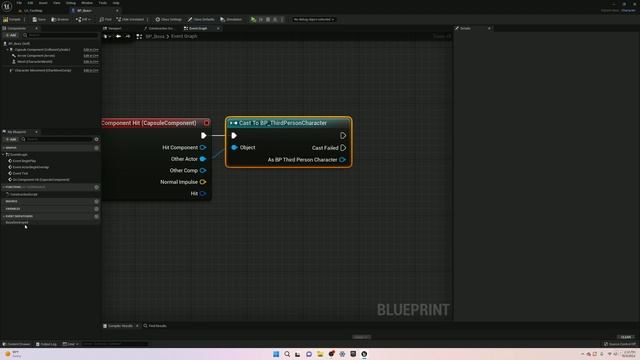Click Add button in My Blueprint panel
The image size is (640, 360).
11,139
